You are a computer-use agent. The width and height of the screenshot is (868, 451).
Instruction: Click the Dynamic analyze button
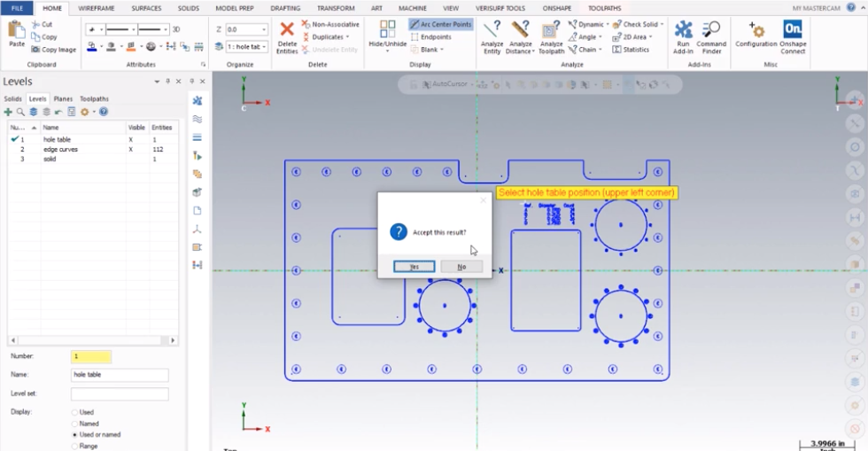(x=588, y=25)
